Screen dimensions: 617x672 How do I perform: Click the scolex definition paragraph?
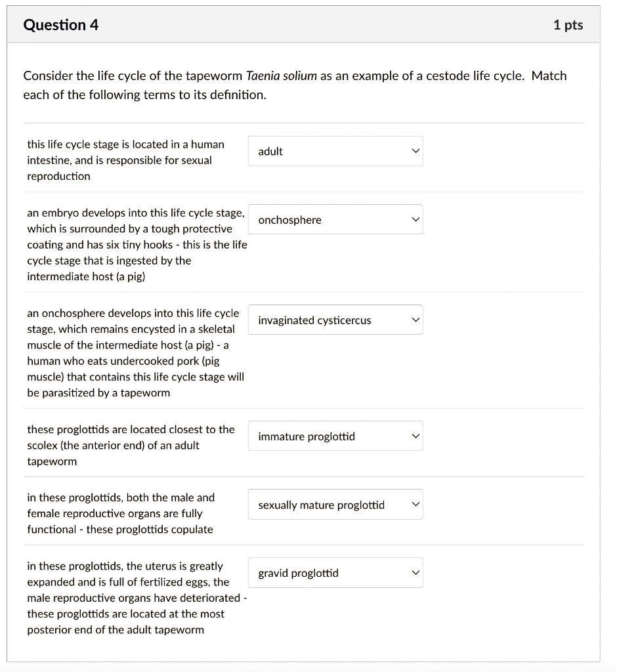[x=130, y=445]
